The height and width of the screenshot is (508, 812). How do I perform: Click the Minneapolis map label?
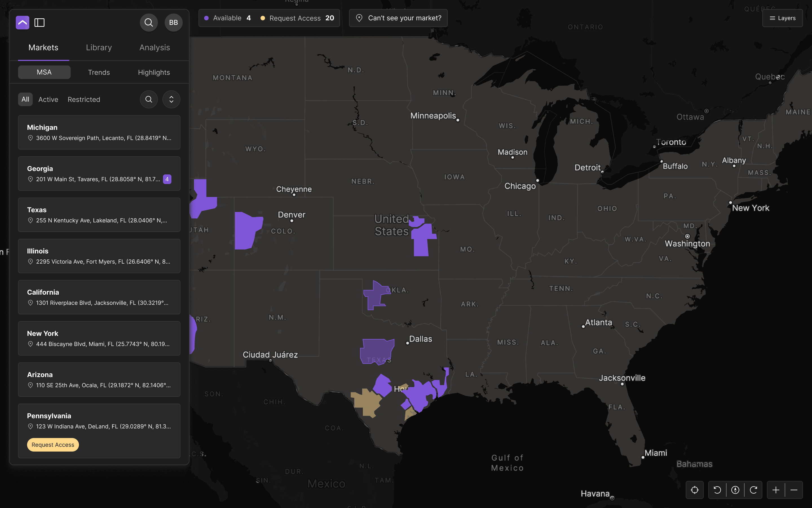click(x=433, y=116)
